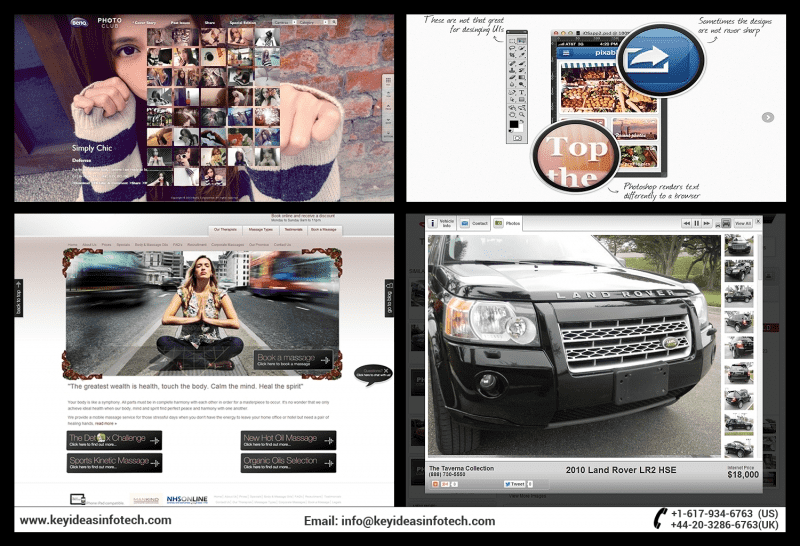Switch to the Vehicle Info tab

[x=440, y=223]
